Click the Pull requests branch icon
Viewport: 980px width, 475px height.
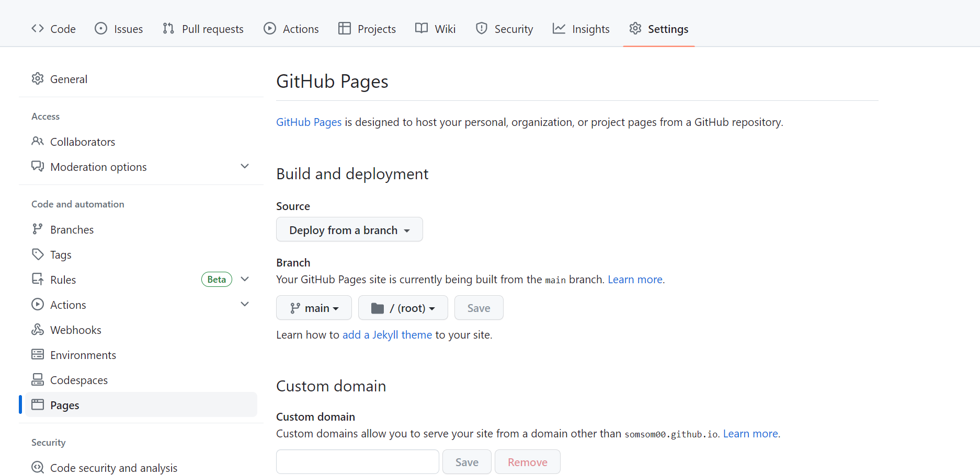168,28
